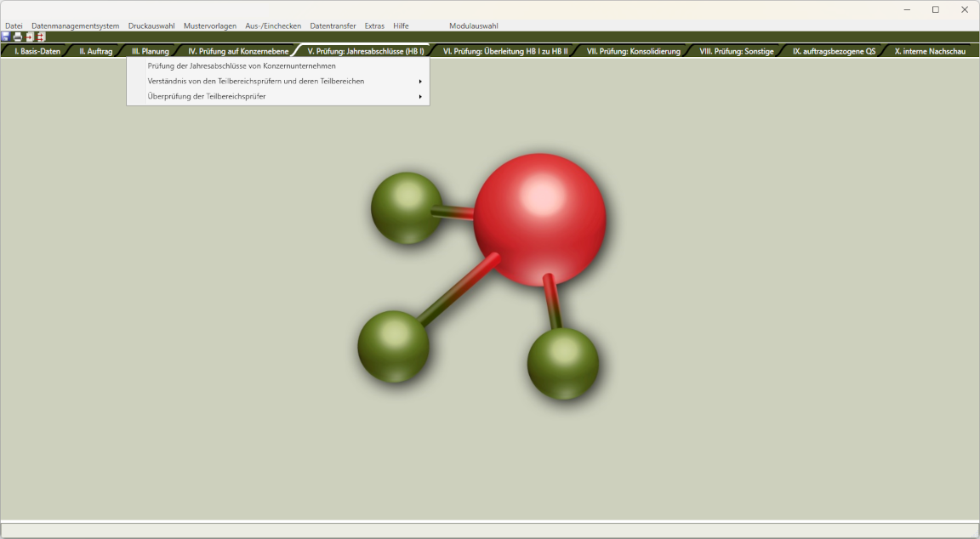Click the single red arrow document icon
Image resolution: width=980 pixels, height=539 pixels.
click(29, 37)
